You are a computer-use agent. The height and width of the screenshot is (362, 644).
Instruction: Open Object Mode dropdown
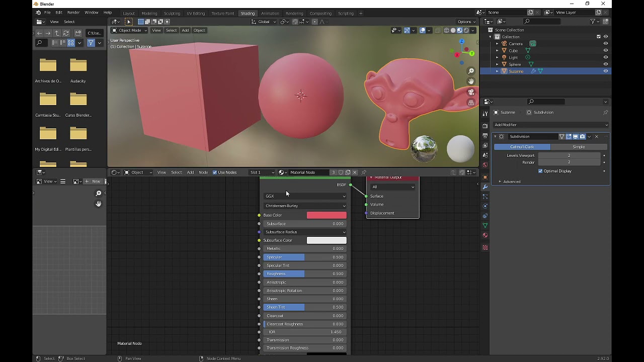129,30
